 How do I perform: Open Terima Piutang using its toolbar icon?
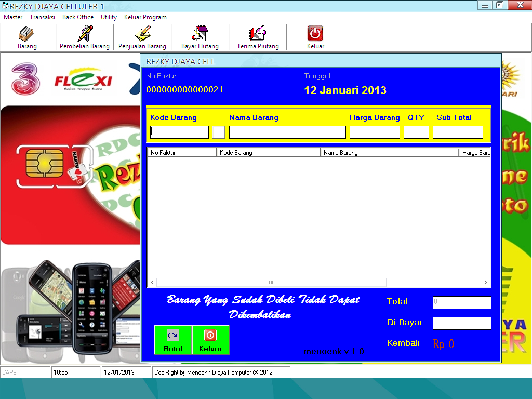[257, 36]
